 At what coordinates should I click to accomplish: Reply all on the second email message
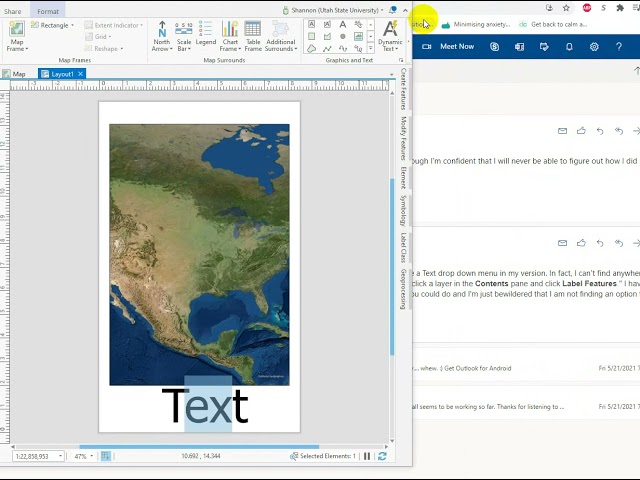[619, 243]
